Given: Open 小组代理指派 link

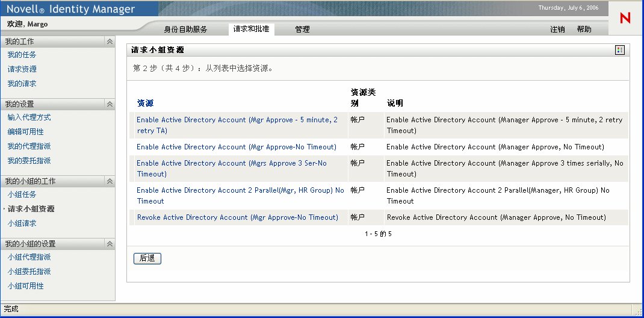Looking at the screenshot, I should [x=29, y=257].
